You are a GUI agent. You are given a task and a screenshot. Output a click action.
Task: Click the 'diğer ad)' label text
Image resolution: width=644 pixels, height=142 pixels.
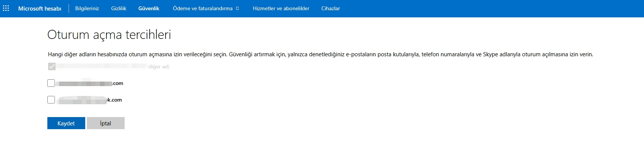click(x=159, y=66)
